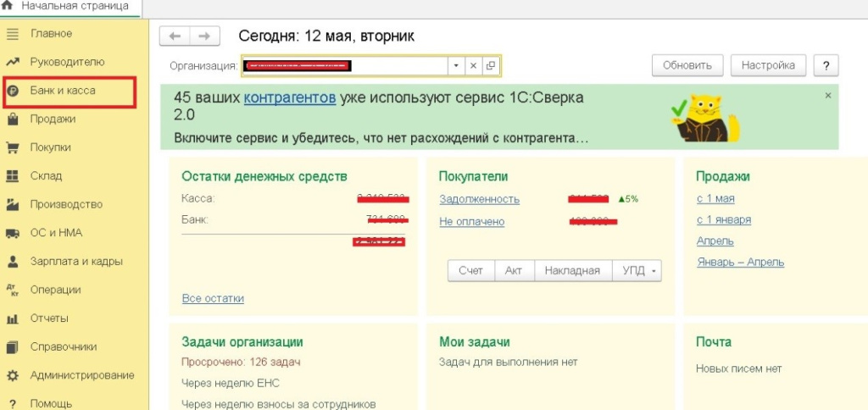Click the Организация input field
Screen dimensions: 868x410
(x=344, y=66)
